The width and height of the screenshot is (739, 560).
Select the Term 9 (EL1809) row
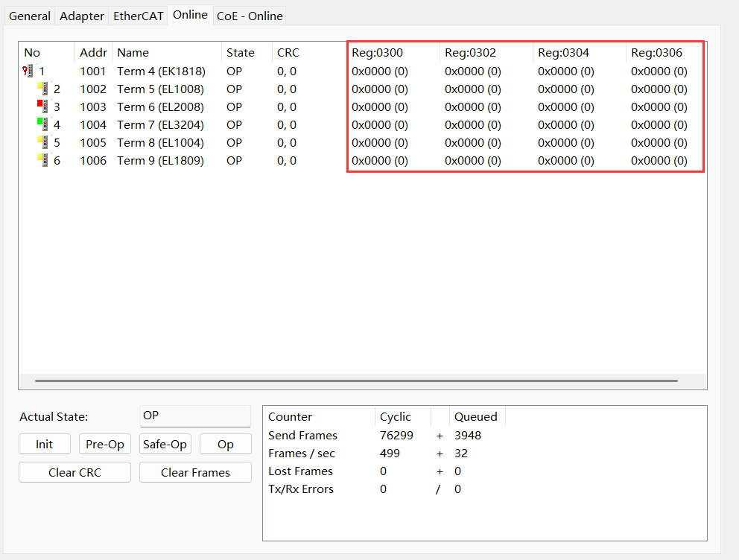(x=363, y=161)
